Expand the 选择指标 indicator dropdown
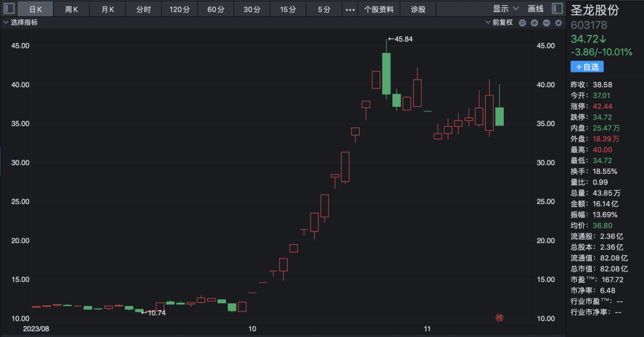 21,22
